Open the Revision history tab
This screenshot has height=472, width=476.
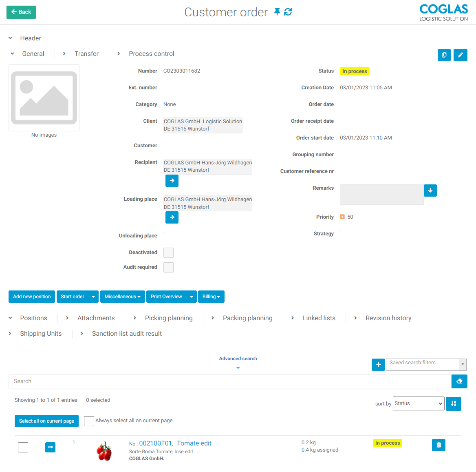(388, 318)
